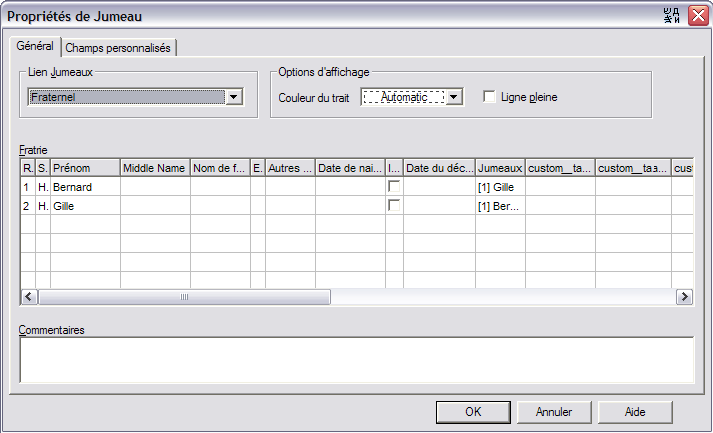Image resolution: width=713 pixels, height=433 pixels.
Task: Click inside the Commentaires text box
Action: point(357,359)
